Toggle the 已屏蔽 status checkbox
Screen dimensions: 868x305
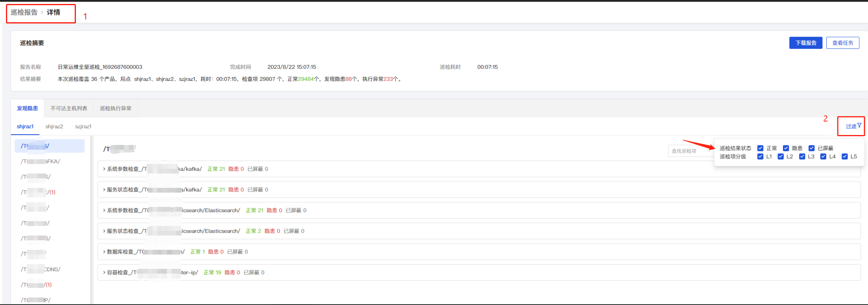(812, 148)
